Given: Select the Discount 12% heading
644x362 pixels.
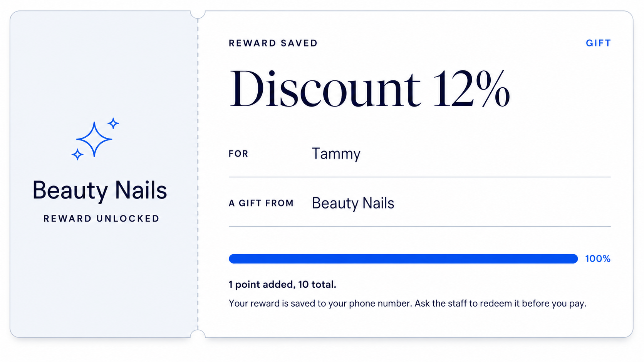Looking at the screenshot, I should [x=369, y=88].
